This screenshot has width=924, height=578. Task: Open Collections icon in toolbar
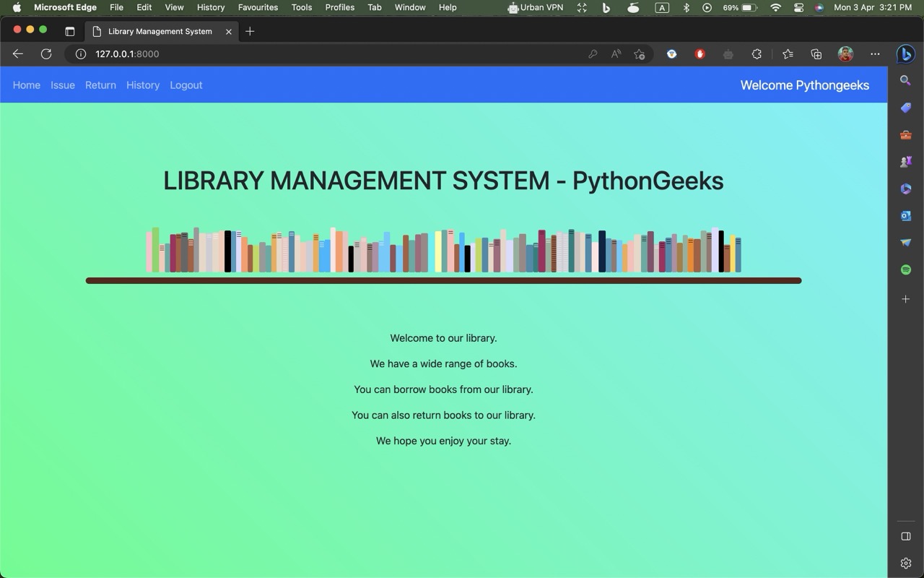tap(816, 53)
